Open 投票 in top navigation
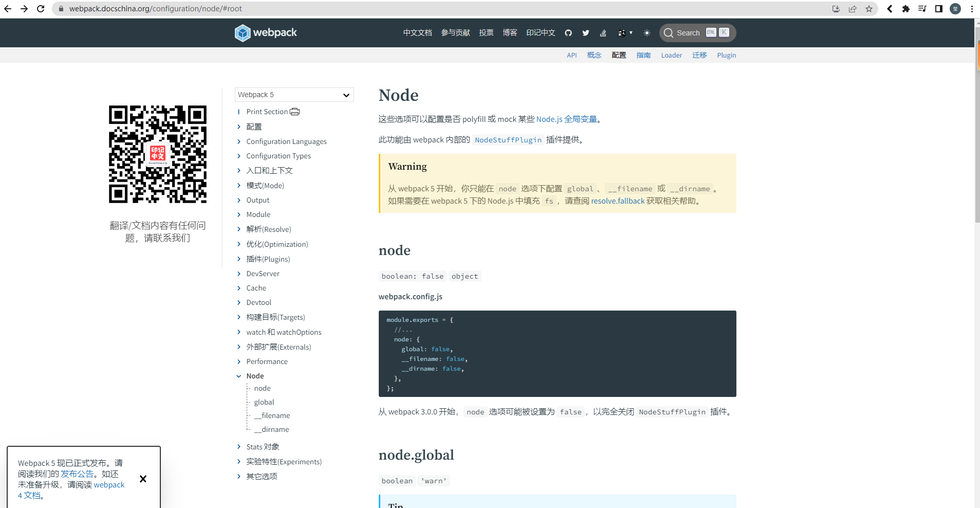This screenshot has width=980, height=508. pos(486,33)
